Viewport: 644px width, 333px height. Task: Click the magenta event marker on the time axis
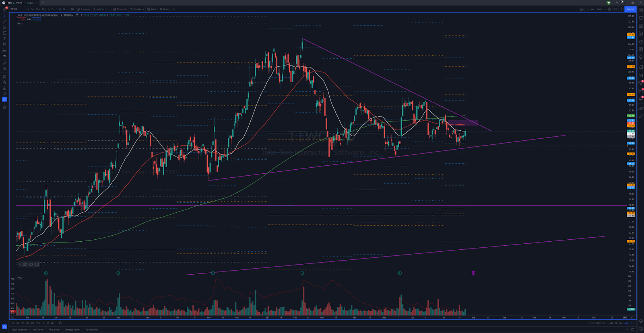(x=473, y=273)
